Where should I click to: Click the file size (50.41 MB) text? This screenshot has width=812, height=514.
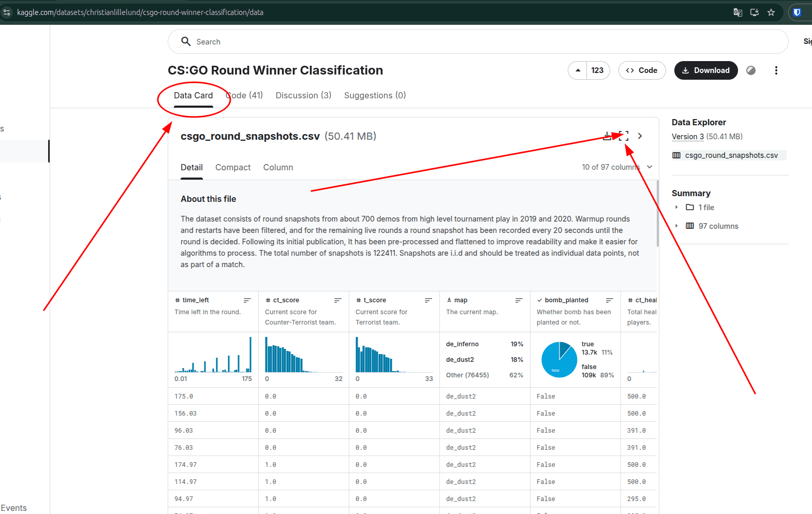coord(350,136)
